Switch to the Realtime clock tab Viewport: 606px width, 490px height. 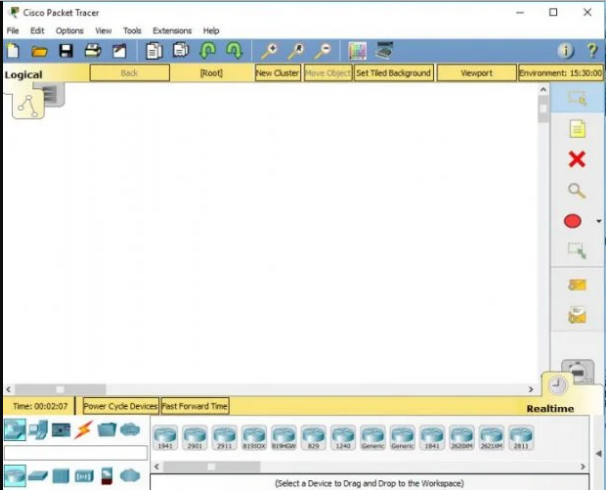tap(558, 385)
